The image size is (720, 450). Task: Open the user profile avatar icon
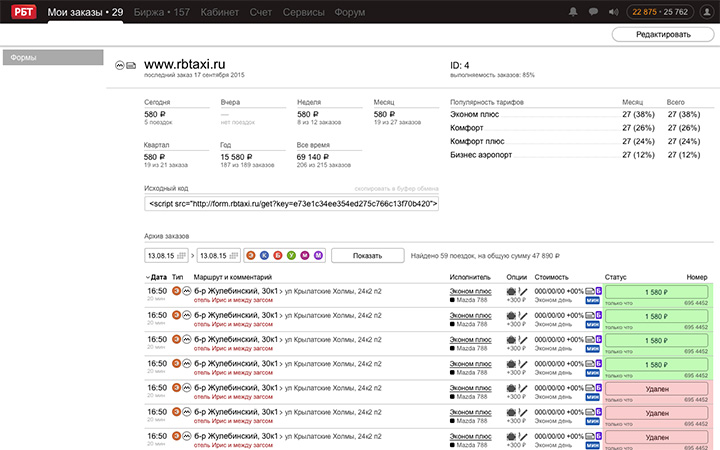tap(707, 12)
